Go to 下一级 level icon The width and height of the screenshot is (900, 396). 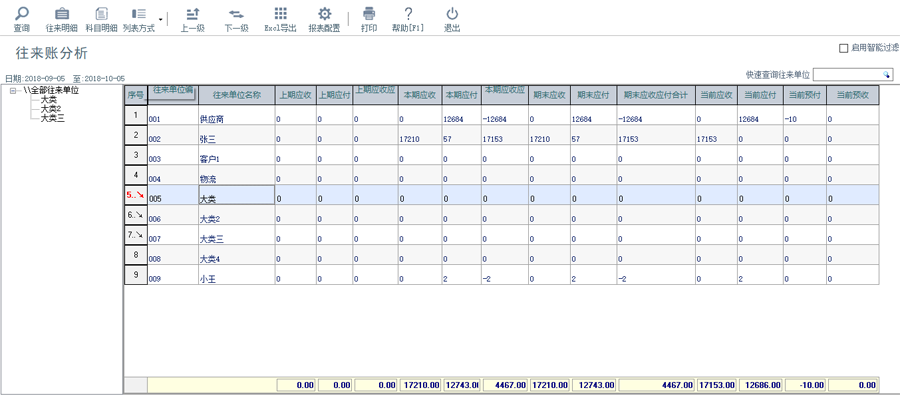236,14
